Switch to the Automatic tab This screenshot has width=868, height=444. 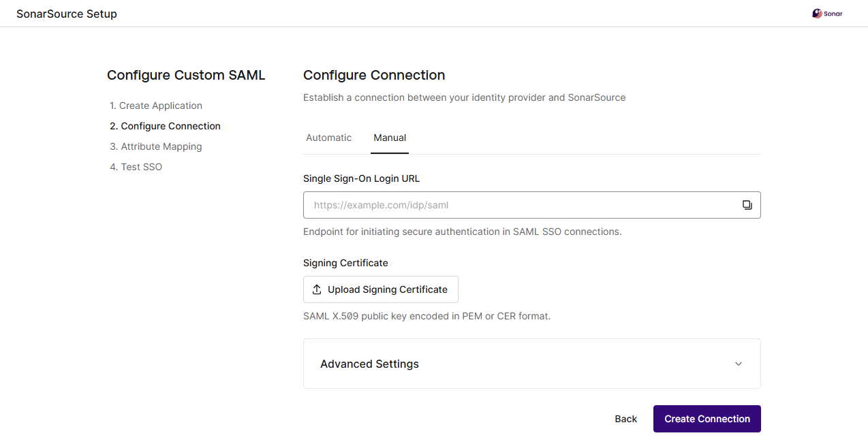(x=328, y=138)
